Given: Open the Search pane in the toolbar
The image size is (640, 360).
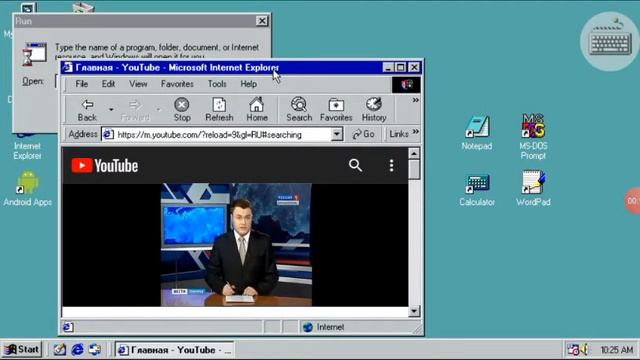Looking at the screenshot, I should (299, 109).
